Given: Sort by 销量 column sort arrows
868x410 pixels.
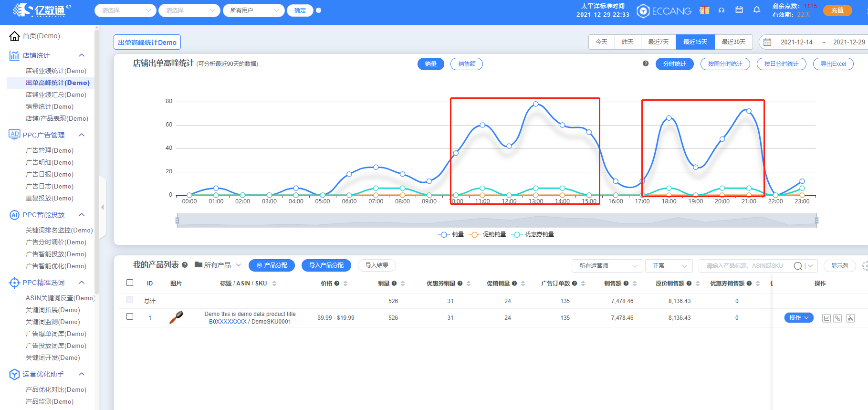Looking at the screenshot, I should point(403,284).
